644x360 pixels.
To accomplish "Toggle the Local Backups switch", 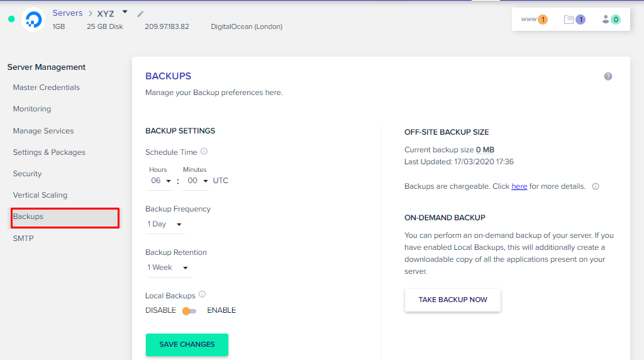I will 189,311.
